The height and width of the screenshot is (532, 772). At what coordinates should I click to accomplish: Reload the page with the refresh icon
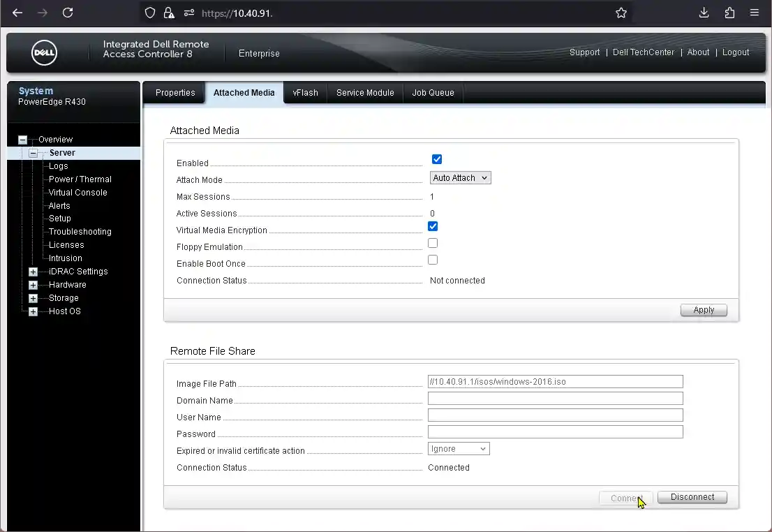[x=68, y=13]
